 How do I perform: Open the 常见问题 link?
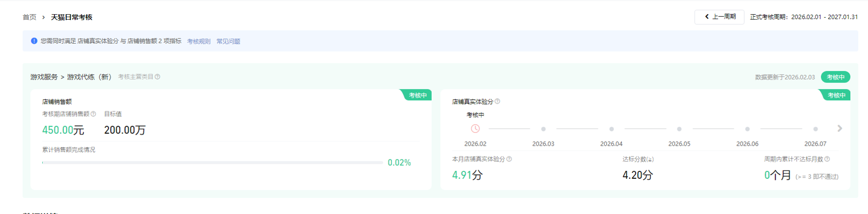click(x=228, y=41)
